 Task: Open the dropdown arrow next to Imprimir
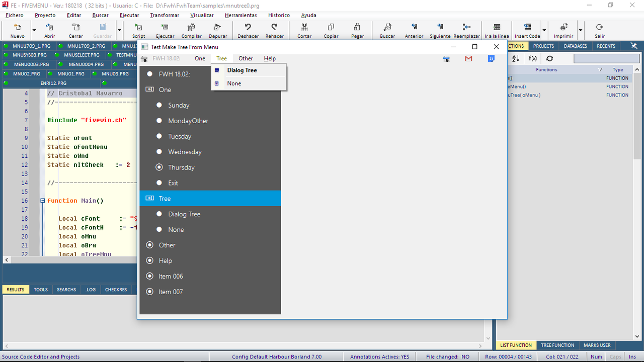pyautogui.click(x=581, y=30)
